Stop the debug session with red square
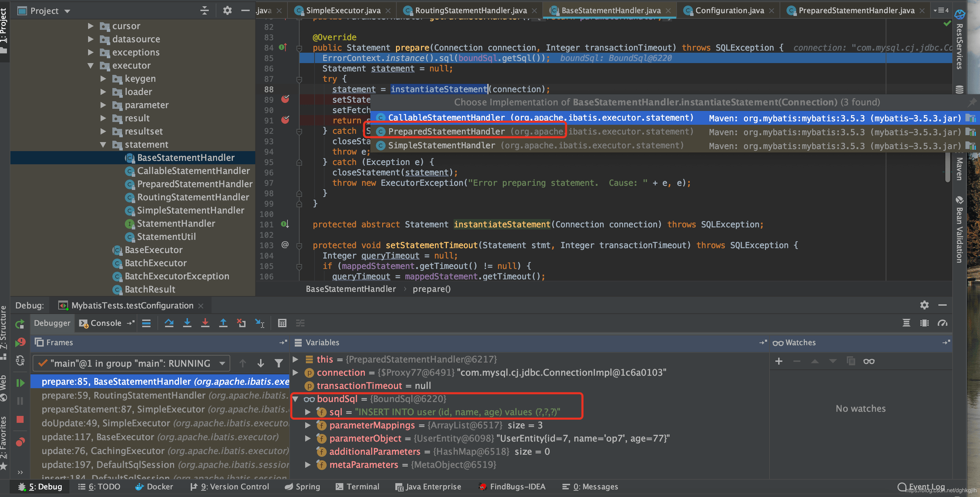 [20, 419]
